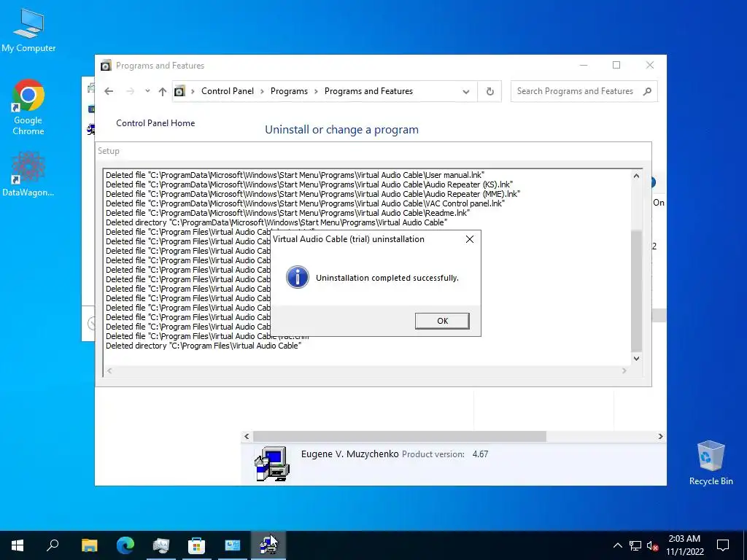The width and height of the screenshot is (747, 560).
Task: Click Programs and Features title bar icon
Action: pyautogui.click(x=106, y=65)
